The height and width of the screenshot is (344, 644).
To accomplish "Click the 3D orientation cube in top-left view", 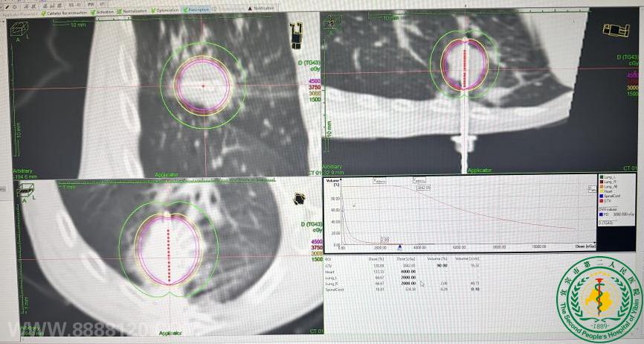I will tap(16, 28).
